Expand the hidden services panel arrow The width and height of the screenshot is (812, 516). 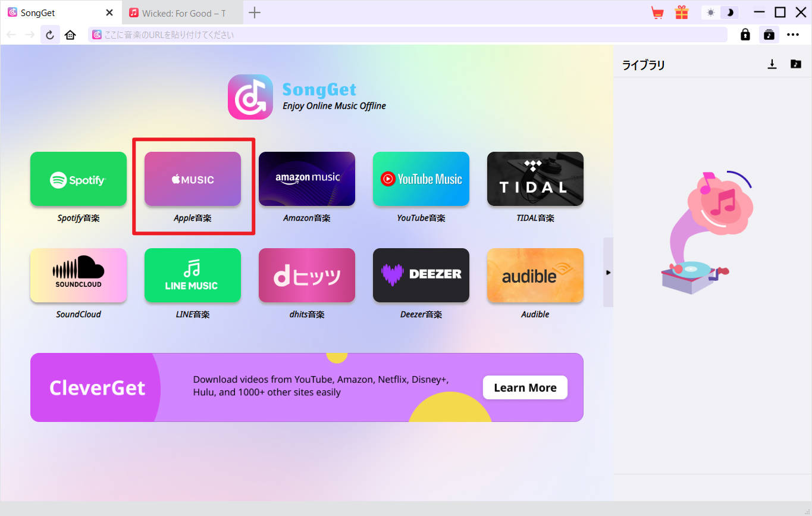coord(607,272)
